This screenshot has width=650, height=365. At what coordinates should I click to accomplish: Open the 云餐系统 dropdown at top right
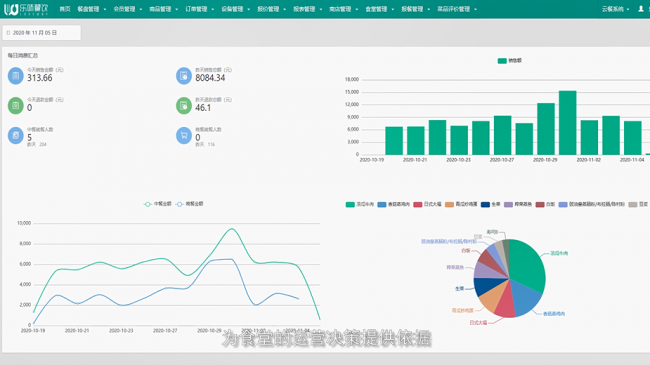[x=615, y=9]
